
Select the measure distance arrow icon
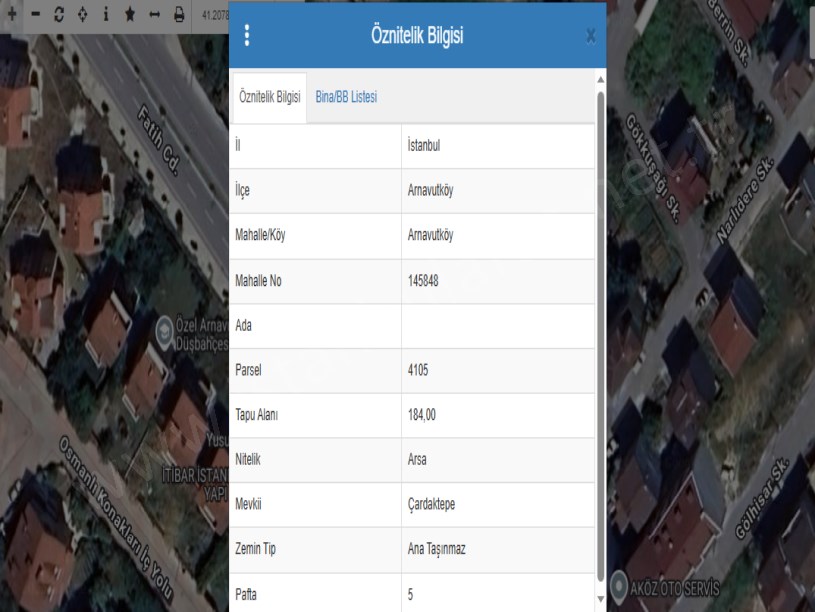tap(154, 16)
